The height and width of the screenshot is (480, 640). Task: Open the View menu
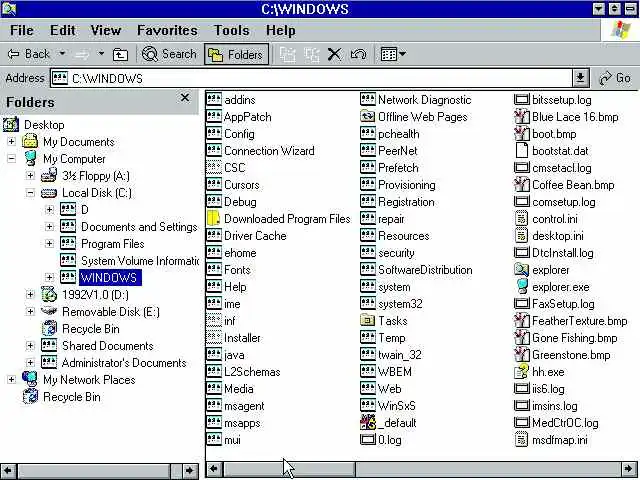[106, 30]
